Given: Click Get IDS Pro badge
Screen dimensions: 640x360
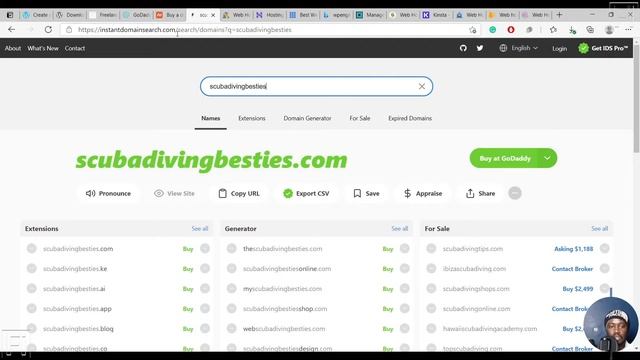Looking at the screenshot, I should [602, 48].
